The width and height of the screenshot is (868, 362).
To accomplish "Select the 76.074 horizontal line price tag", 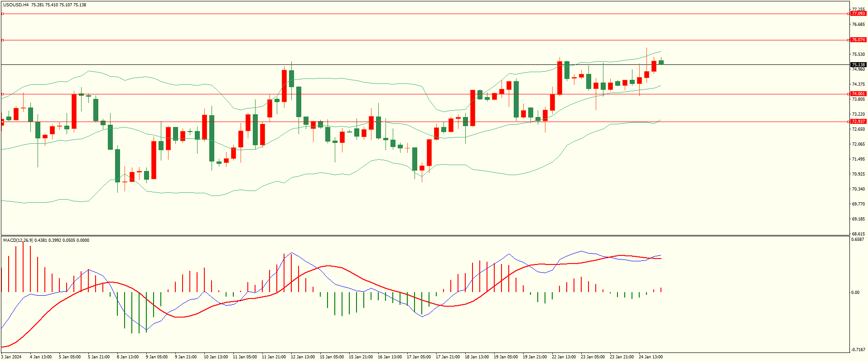I will pyautogui.click(x=858, y=40).
